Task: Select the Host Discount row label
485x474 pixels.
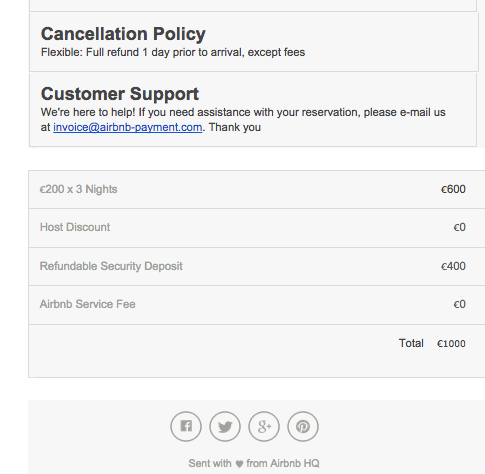Action: 75,227
